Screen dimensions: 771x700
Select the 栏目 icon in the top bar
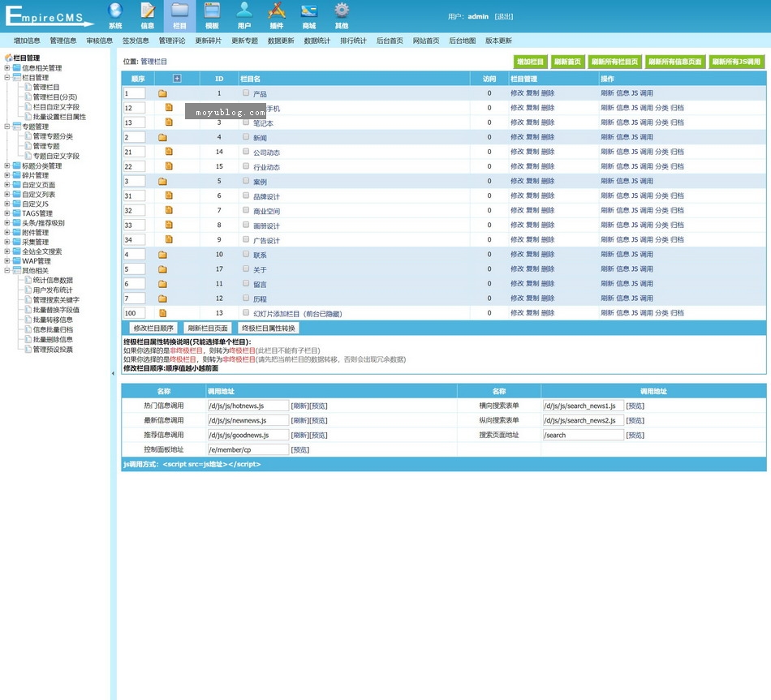tap(179, 15)
